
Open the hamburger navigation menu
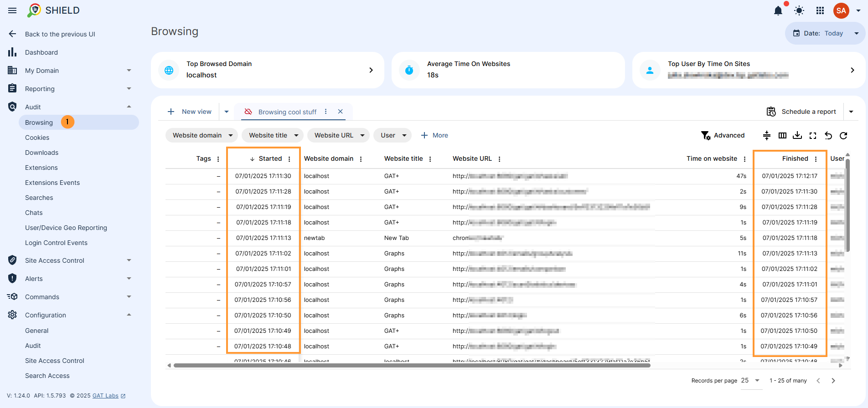(x=12, y=10)
